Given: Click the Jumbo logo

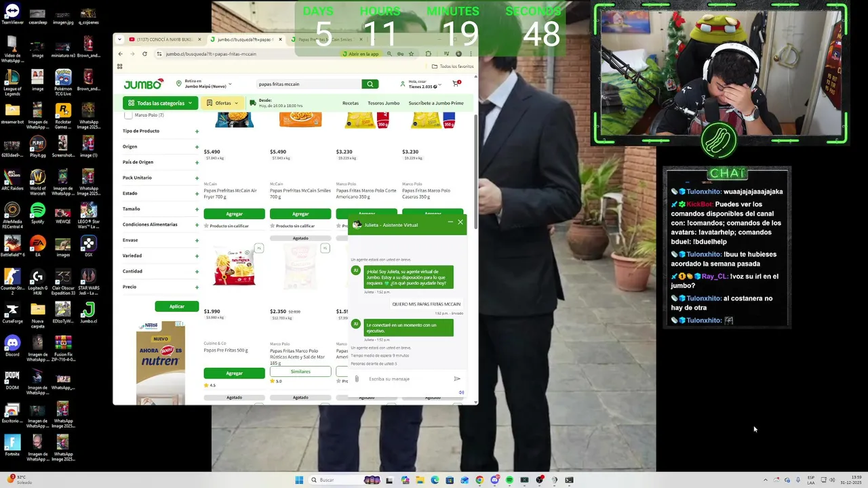Looking at the screenshot, I should coord(143,84).
